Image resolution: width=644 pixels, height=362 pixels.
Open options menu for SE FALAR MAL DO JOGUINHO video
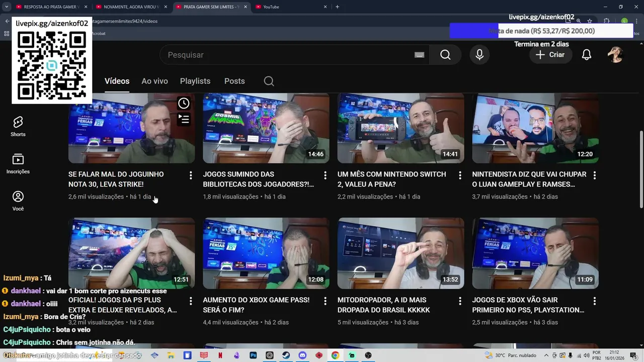[x=191, y=175]
